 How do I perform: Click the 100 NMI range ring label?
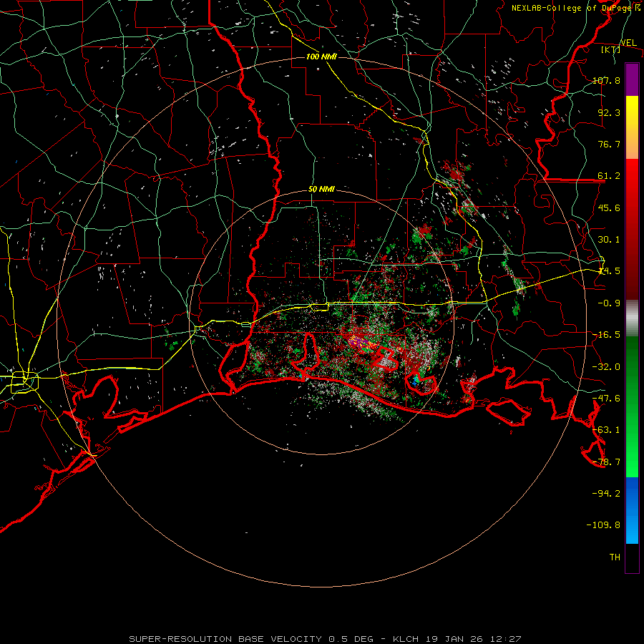pos(321,57)
